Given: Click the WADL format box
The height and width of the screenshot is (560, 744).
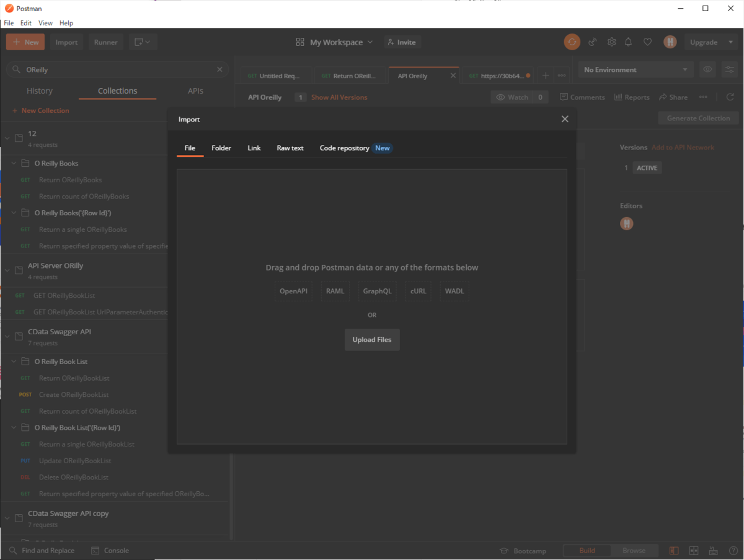Looking at the screenshot, I should [x=454, y=291].
